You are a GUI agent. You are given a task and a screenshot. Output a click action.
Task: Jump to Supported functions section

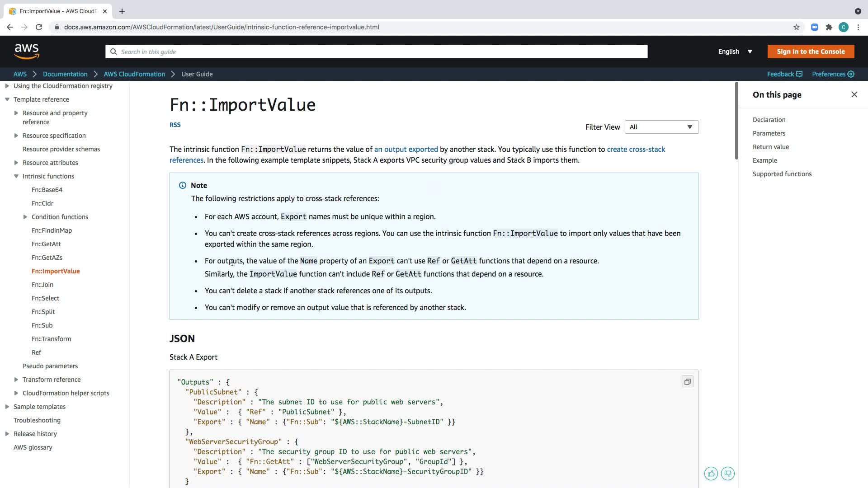pyautogui.click(x=782, y=174)
